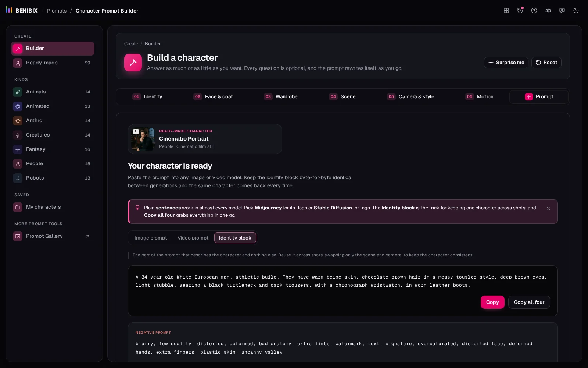The image size is (588, 368).
Task: Click the Benibix logo icon
Action: click(x=9, y=10)
